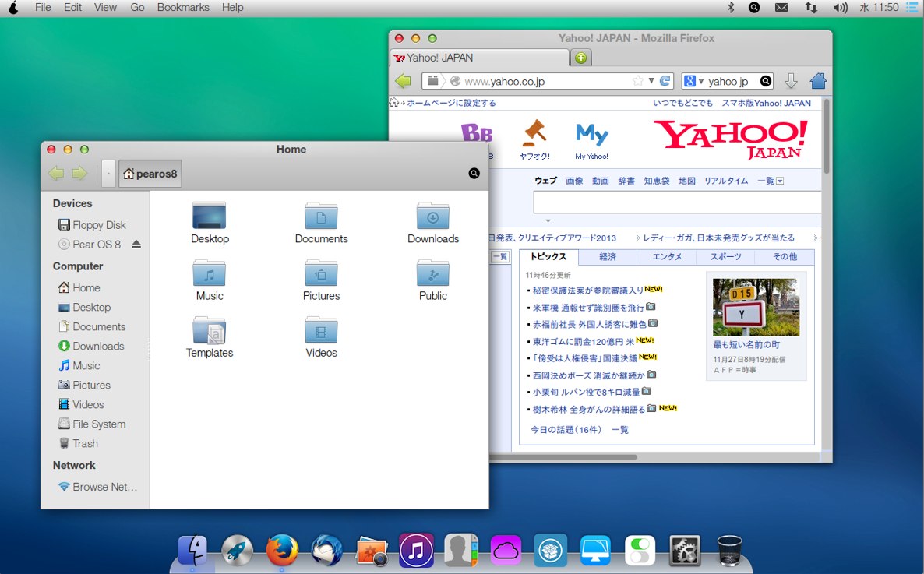Click the ホームページに設定する link

tap(451, 103)
